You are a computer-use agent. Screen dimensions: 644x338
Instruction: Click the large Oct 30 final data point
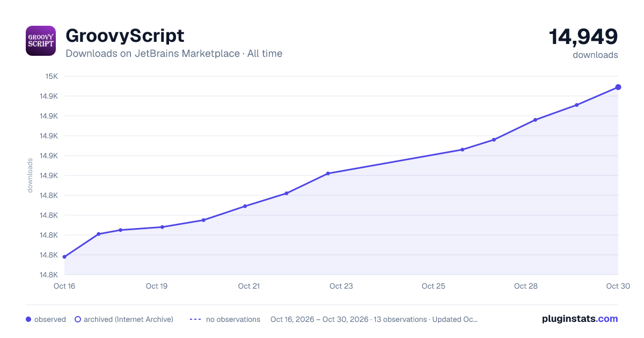[618, 87]
